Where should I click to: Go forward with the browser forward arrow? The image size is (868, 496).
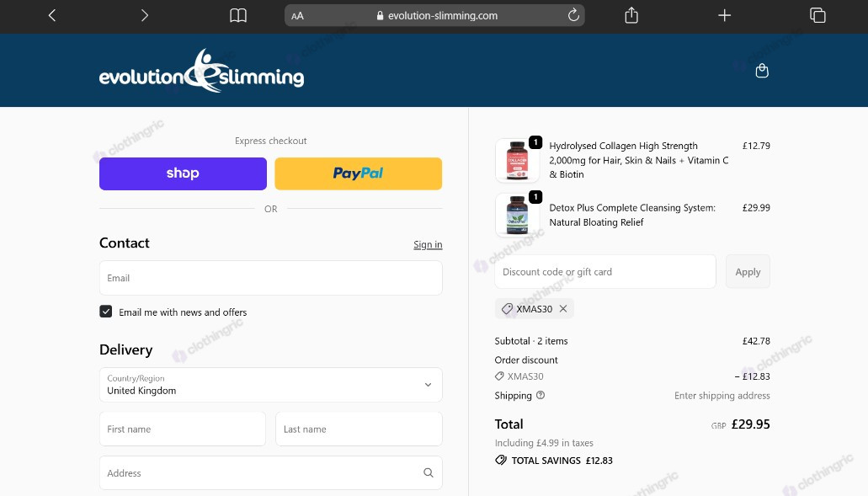pos(145,15)
